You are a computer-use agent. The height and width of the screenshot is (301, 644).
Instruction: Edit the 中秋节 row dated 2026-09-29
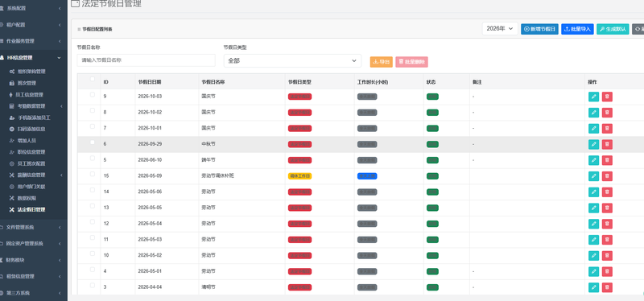tap(593, 145)
